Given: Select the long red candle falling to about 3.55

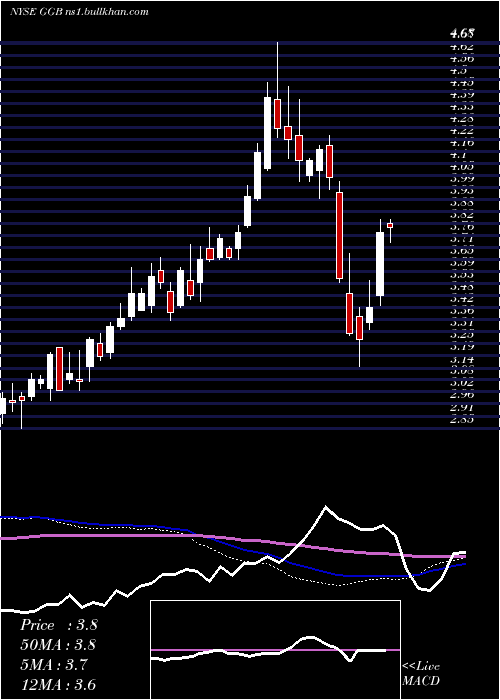Looking at the screenshot, I should pos(339,236).
